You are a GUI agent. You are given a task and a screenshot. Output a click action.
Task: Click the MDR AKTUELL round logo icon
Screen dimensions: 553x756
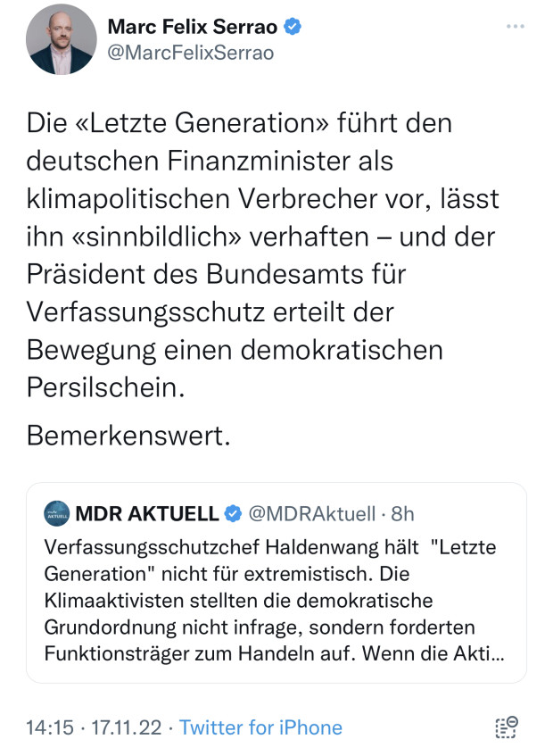(57, 513)
